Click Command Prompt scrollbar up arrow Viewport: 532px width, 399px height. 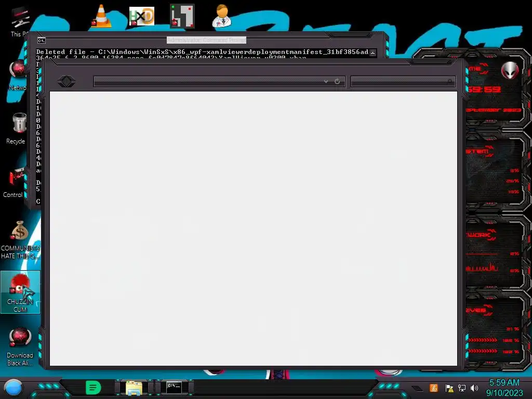[x=373, y=52]
